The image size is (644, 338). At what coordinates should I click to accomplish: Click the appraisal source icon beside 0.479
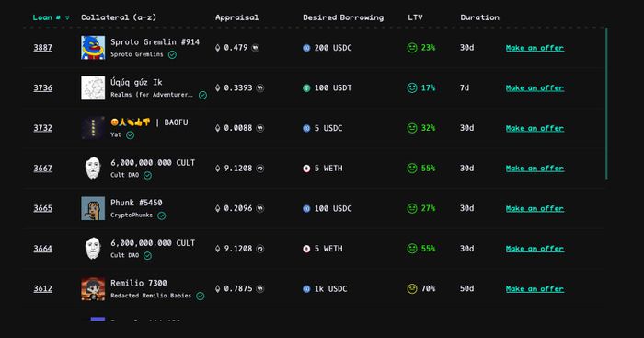pos(256,48)
